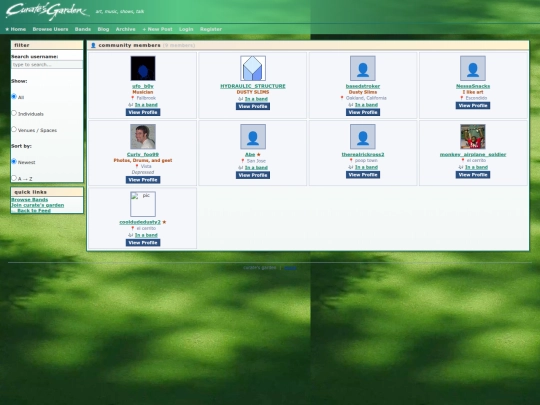Click NessaSnacks' default silhouette avatar
Viewport: 540px width, 405px height.
click(x=473, y=68)
